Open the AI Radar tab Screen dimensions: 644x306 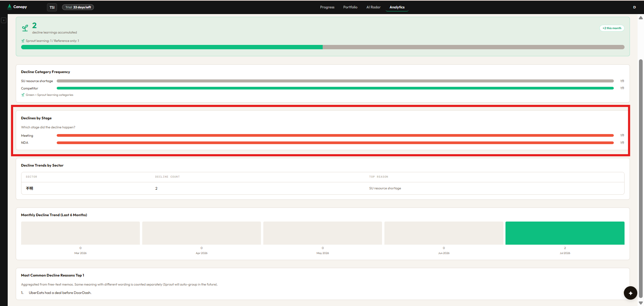373,7
